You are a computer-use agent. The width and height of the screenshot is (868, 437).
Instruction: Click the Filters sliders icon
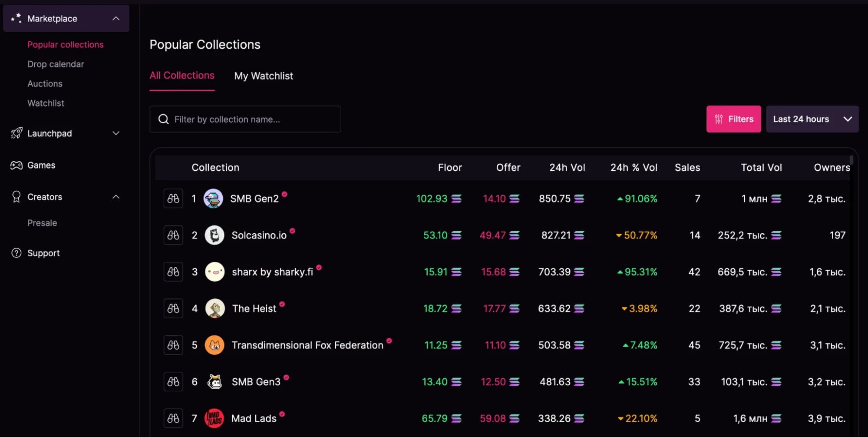click(x=719, y=119)
